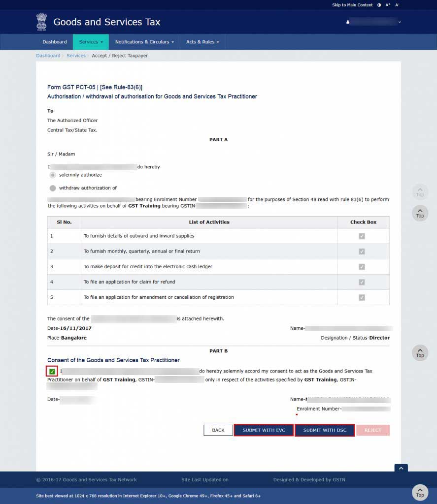Viewport: 437px width, 504px height.
Task: Click the national emblem logo
Action: pyautogui.click(x=41, y=22)
